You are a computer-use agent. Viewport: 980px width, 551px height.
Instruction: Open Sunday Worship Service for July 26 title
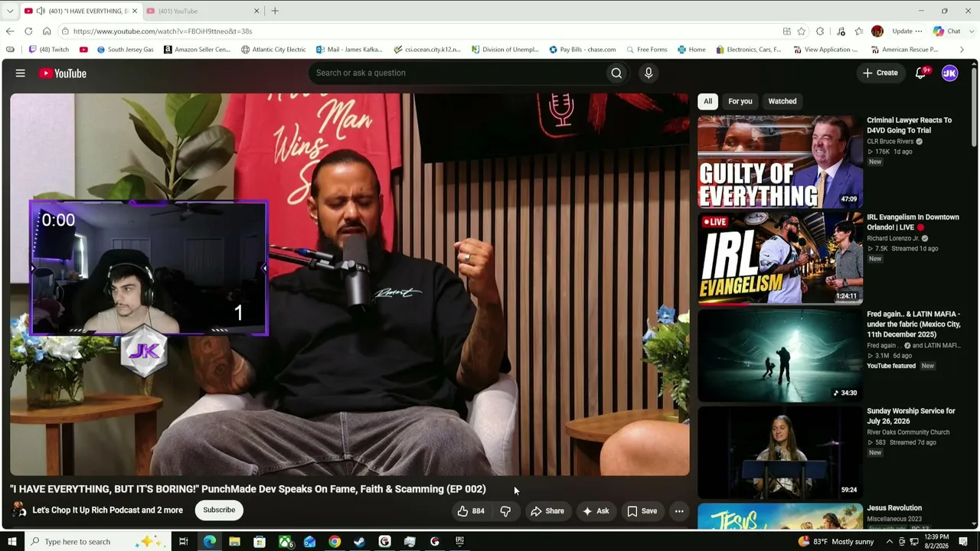tap(911, 416)
